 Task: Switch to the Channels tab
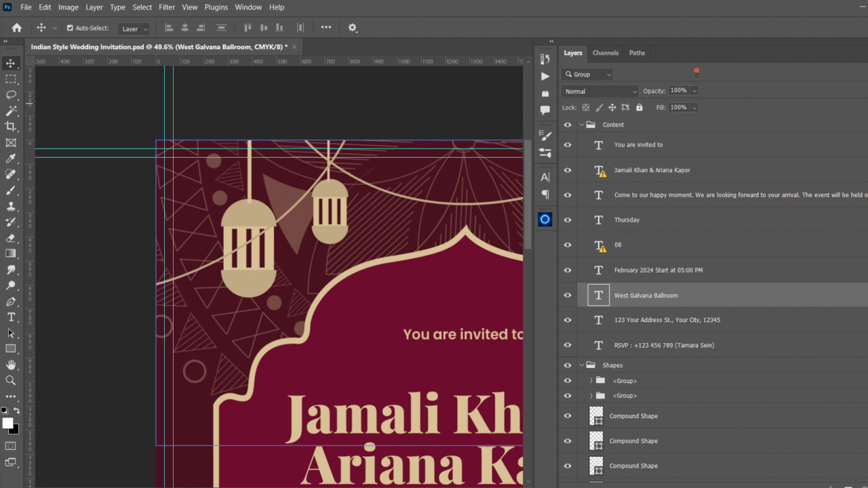click(x=605, y=53)
